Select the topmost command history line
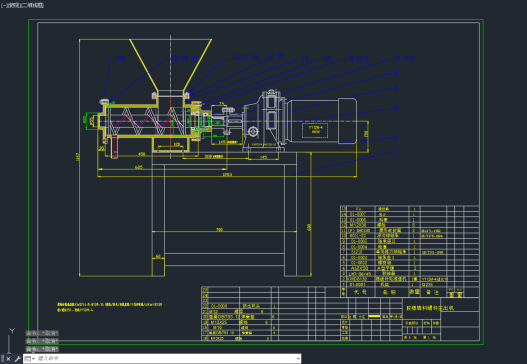Image resolution: width=527 pixels, height=364 pixels. tap(42, 333)
